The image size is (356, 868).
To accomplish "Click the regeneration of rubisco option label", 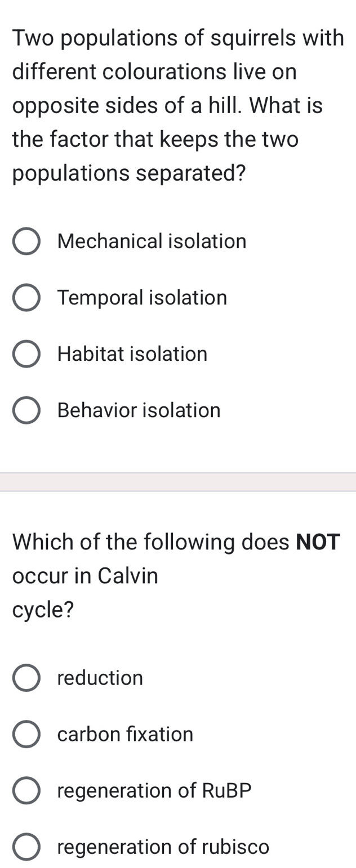I will pyautogui.click(x=163, y=847).
